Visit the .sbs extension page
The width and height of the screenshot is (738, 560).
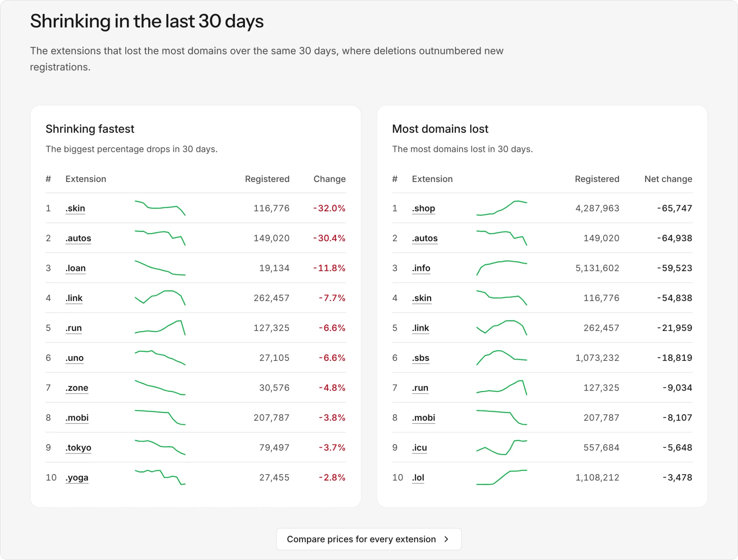(x=421, y=358)
